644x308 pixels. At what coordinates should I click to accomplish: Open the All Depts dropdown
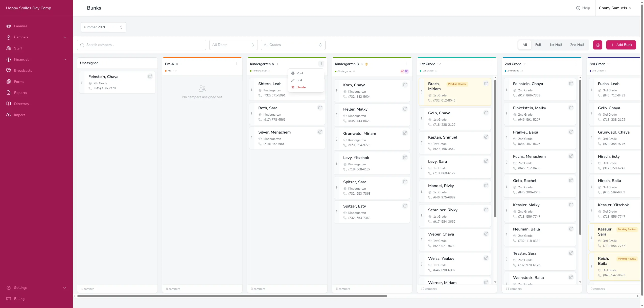(233, 45)
